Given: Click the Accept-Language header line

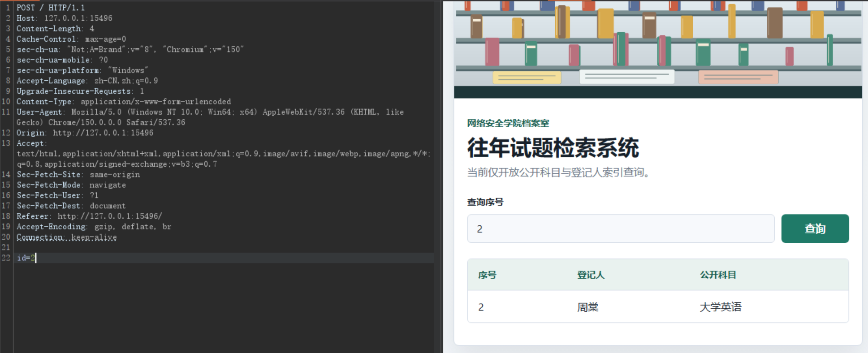Looking at the screenshot, I should point(87,81).
